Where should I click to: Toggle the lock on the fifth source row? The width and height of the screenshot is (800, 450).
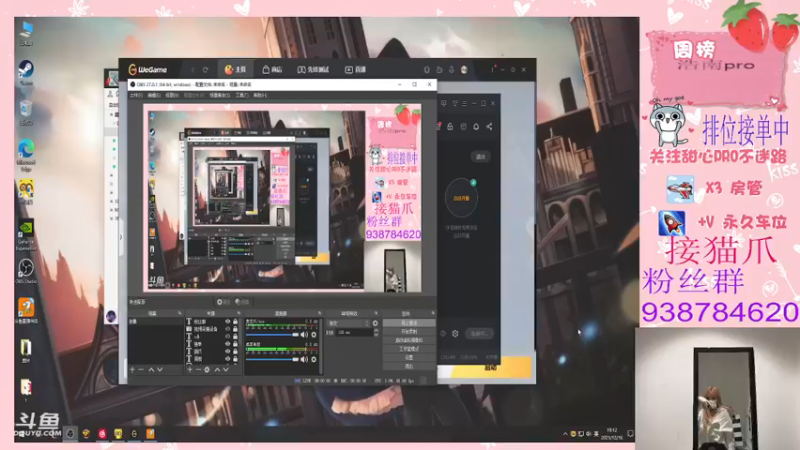pos(235,352)
